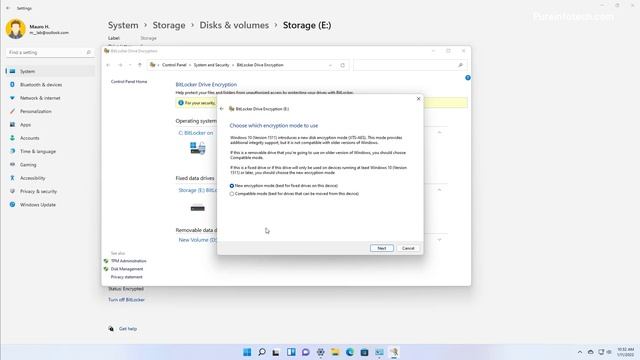Open Time & language in Settings

click(x=51, y=151)
